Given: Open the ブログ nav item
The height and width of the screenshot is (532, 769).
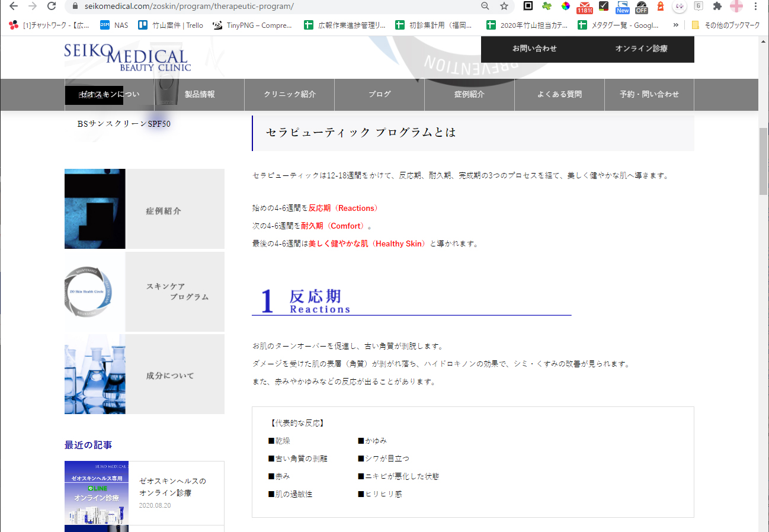Looking at the screenshot, I should 380,95.
